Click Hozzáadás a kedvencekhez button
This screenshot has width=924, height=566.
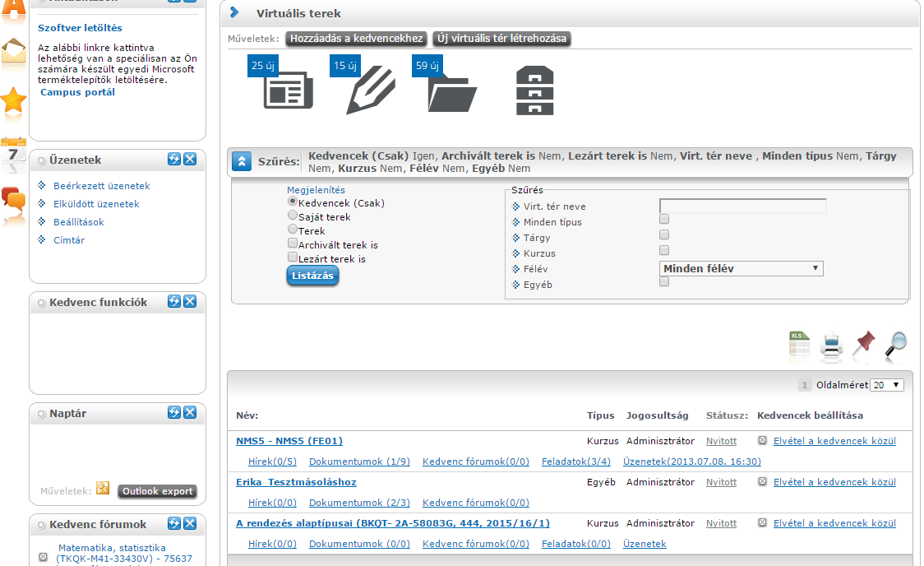click(x=357, y=39)
